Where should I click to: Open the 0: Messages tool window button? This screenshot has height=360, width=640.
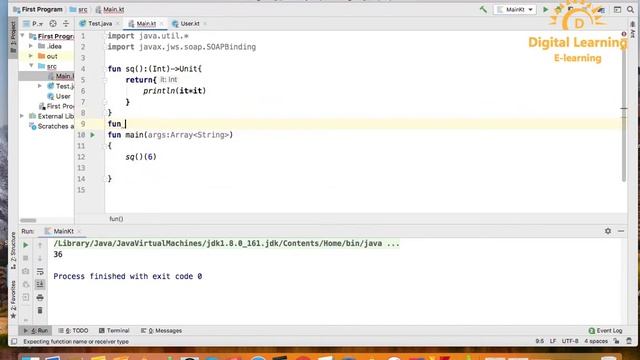(x=161, y=331)
